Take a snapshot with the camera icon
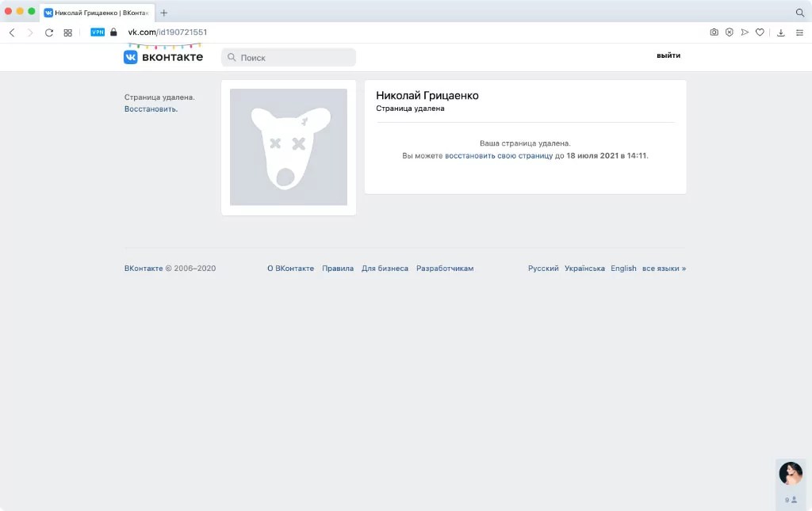Screen dimensions: 812x511 pyautogui.click(x=714, y=32)
